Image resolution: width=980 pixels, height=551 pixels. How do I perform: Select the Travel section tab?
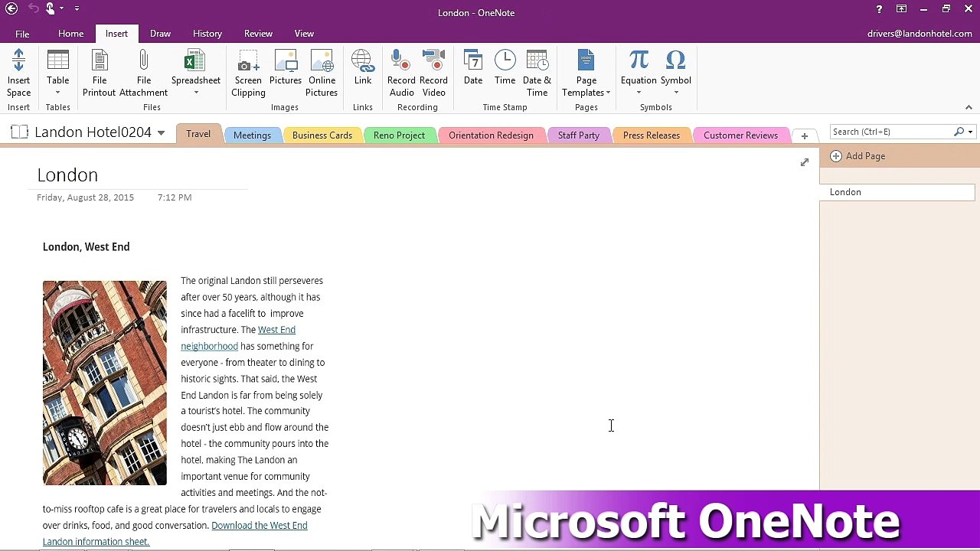[x=198, y=134]
